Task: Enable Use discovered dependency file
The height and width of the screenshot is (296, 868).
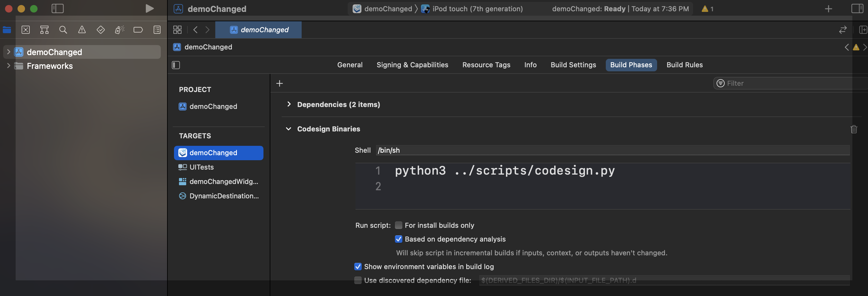Action: (358, 280)
